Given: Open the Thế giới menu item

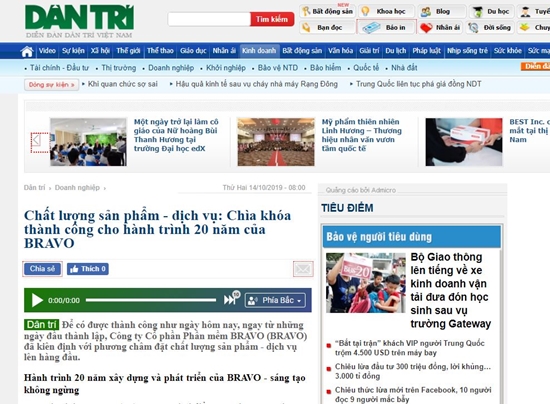Looking at the screenshot, I should tap(128, 50).
